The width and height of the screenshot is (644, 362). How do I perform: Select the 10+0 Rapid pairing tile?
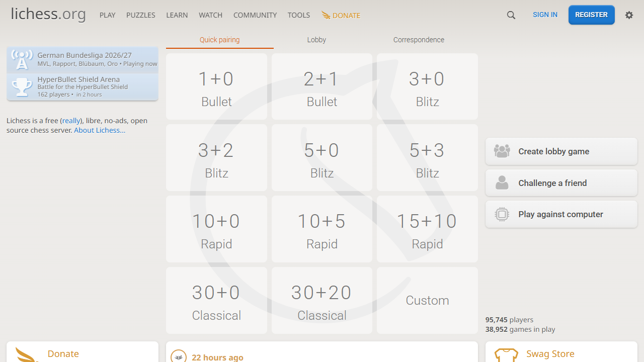216,229
